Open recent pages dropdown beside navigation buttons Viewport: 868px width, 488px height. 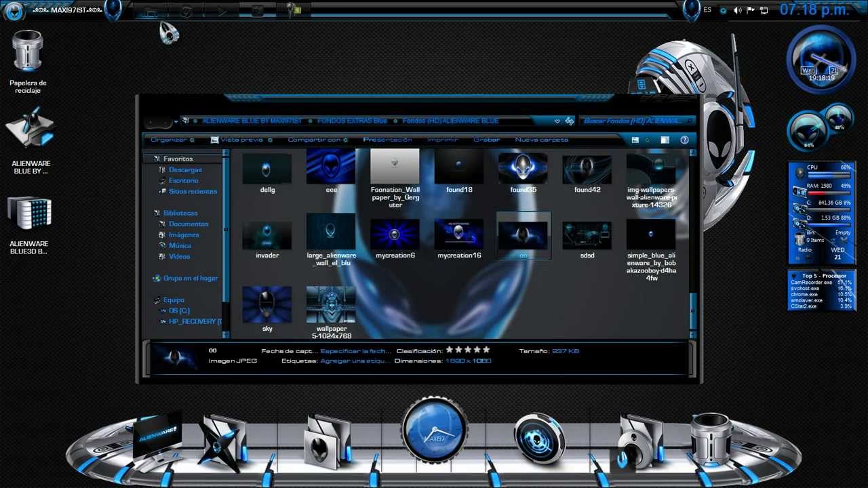tap(176, 122)
